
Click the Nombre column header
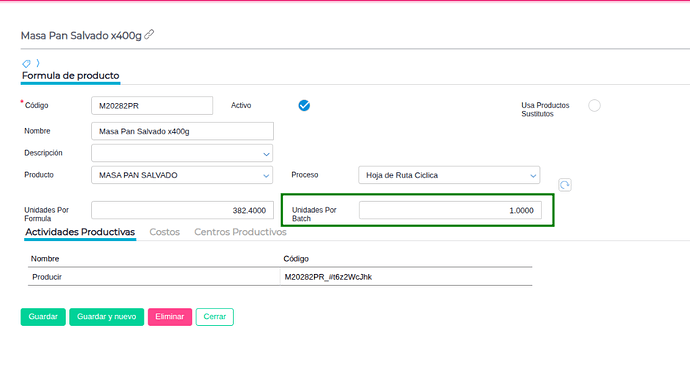coord(45,258)
